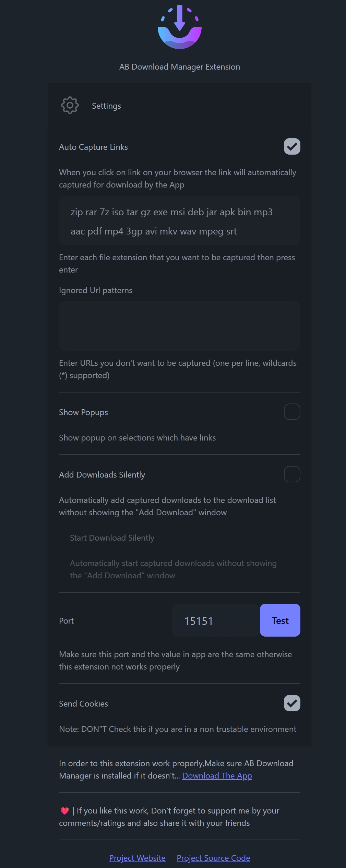Visit the Project Website link
This screenshot has width=346, height=868.
click(x=137, y=858)
